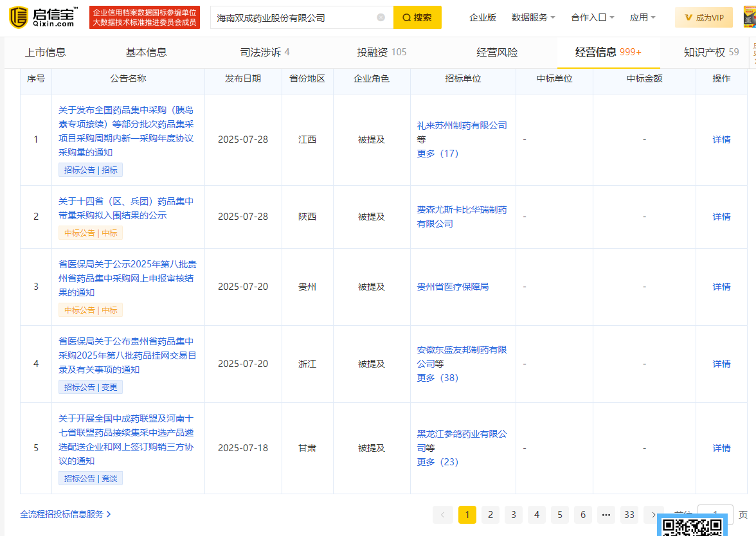Image resolution: width=756 pixels, height=536 pixels.
Task: Open 详情 for the 浙江 row
Action: (721, 364)
